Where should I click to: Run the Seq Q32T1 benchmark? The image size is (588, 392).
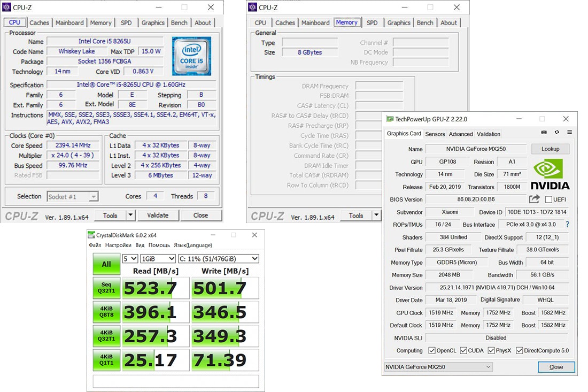pos(106,288)
